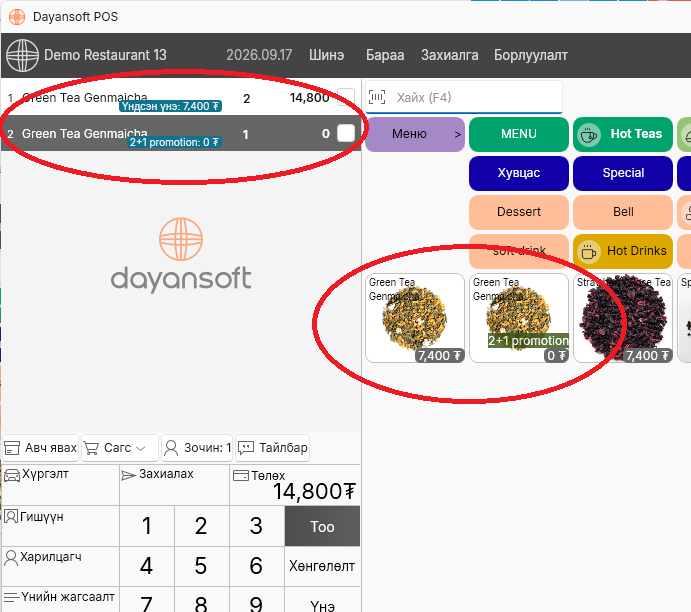The image size is (691, 612).
Task: Open the Борлуулалт menu
Action: click(531, 55)
